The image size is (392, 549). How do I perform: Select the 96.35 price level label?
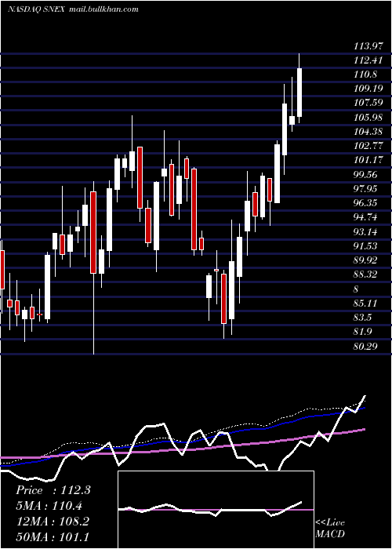[x=365, y=203]
